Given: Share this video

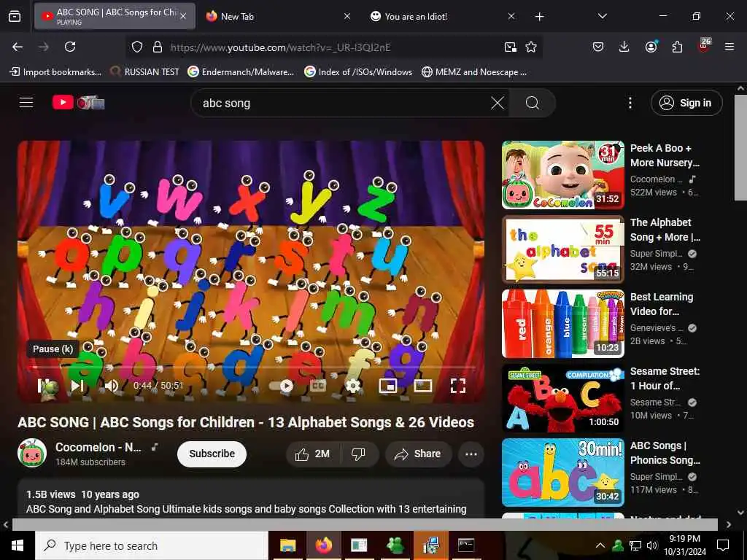Looking at the screenshot, I should pos(417,454).
